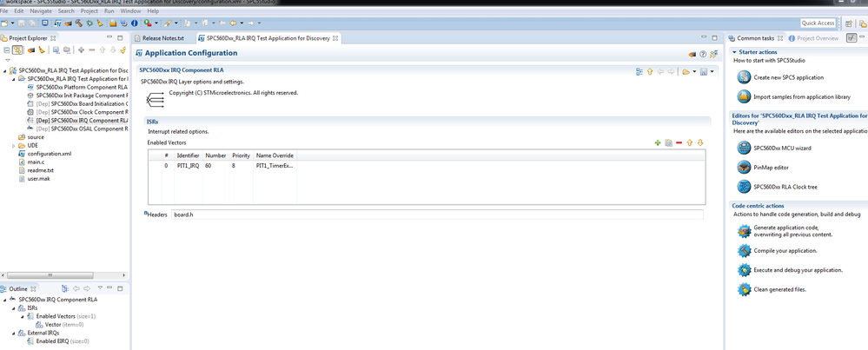Click the help question mark in Application Configuration

(703, 54)
